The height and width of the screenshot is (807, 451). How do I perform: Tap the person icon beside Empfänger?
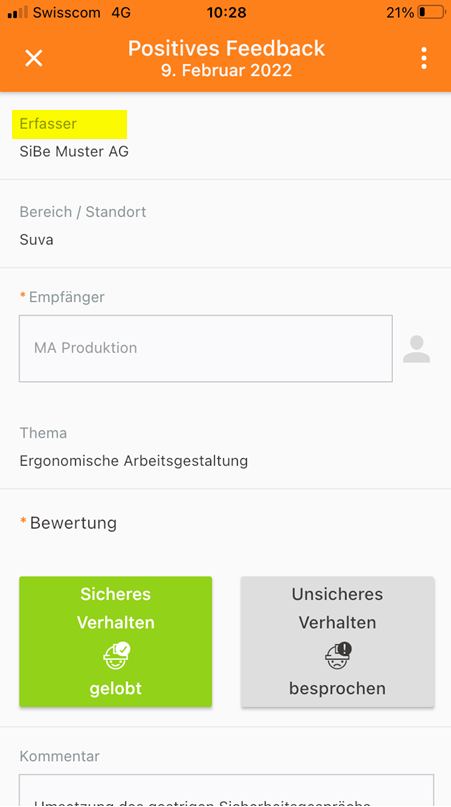click(417, 349)
